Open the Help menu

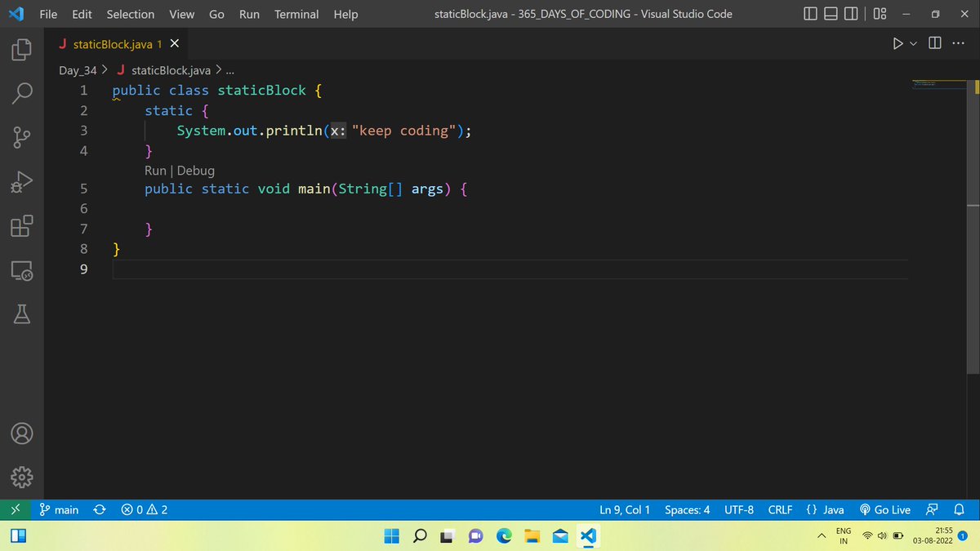coord(345,14)
